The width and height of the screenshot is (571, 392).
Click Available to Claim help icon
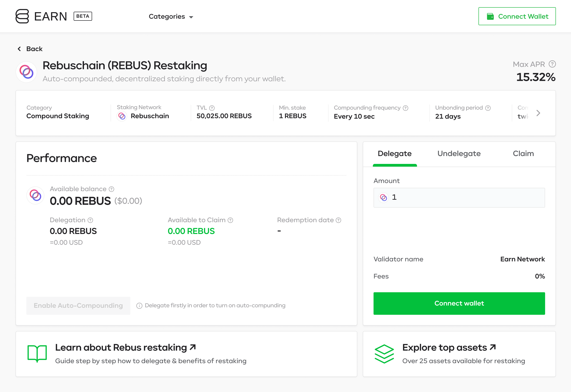pyautogui.click(x=230, y=220)
